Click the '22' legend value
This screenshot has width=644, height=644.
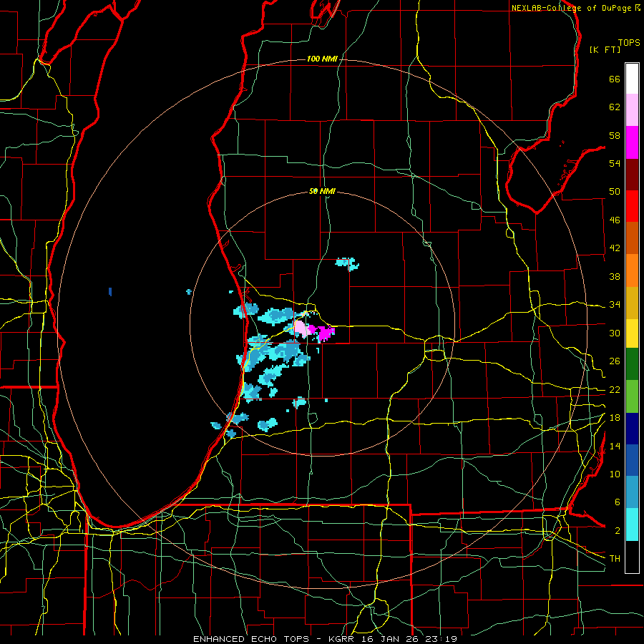click(615, 390)
